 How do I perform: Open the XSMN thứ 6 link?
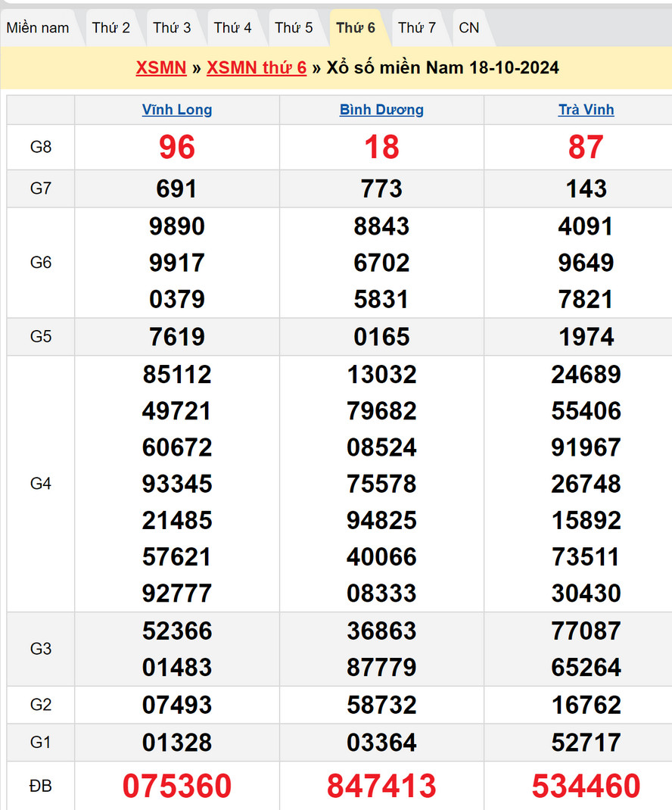tap(257, 68)
